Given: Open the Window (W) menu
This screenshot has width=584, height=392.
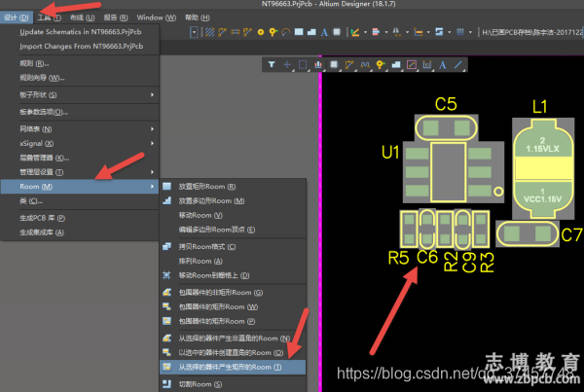Looking at the screenshot, I should [156, 18].
